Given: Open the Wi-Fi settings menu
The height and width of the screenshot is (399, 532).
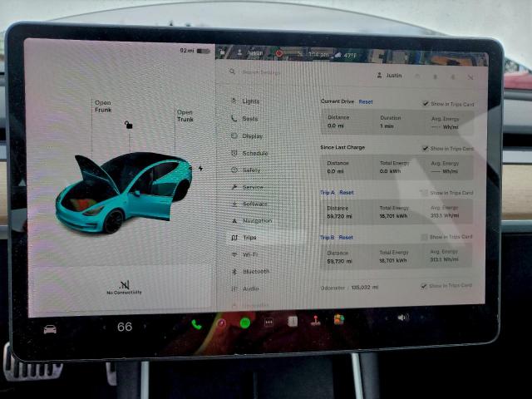Looking at the screenshot, I should tap(250, 254).
